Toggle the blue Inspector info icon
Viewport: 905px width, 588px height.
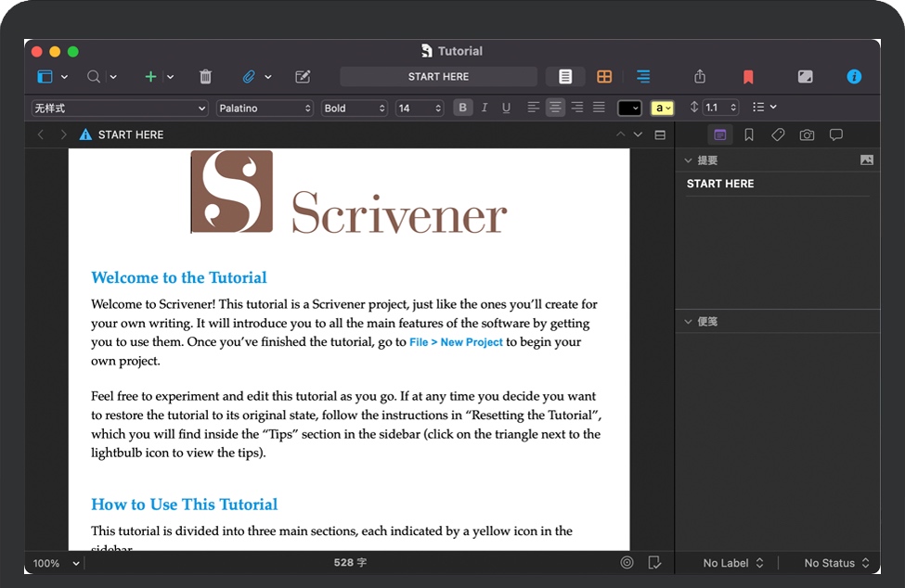point(854,77)
